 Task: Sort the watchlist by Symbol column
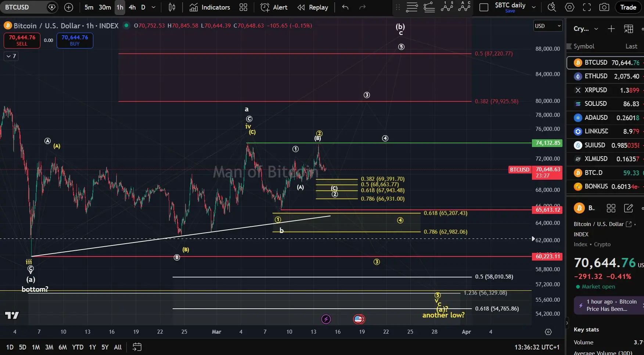pos(584,46)
